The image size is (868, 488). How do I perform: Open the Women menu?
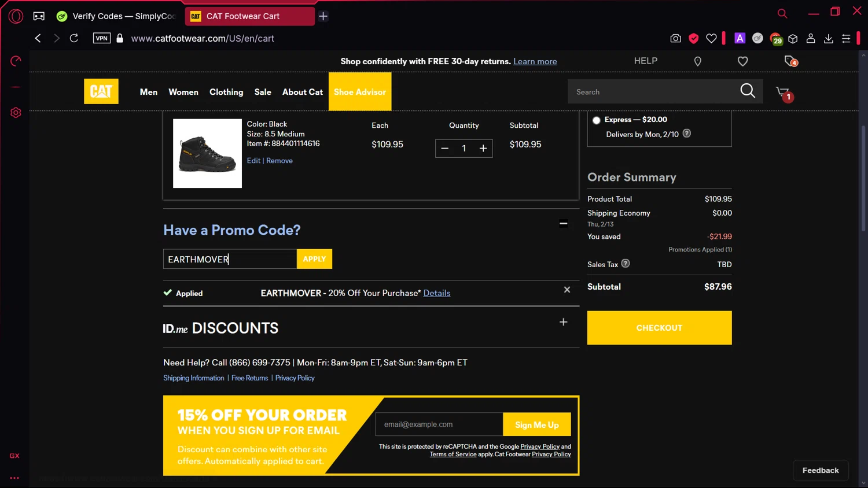tap(183, 92)
